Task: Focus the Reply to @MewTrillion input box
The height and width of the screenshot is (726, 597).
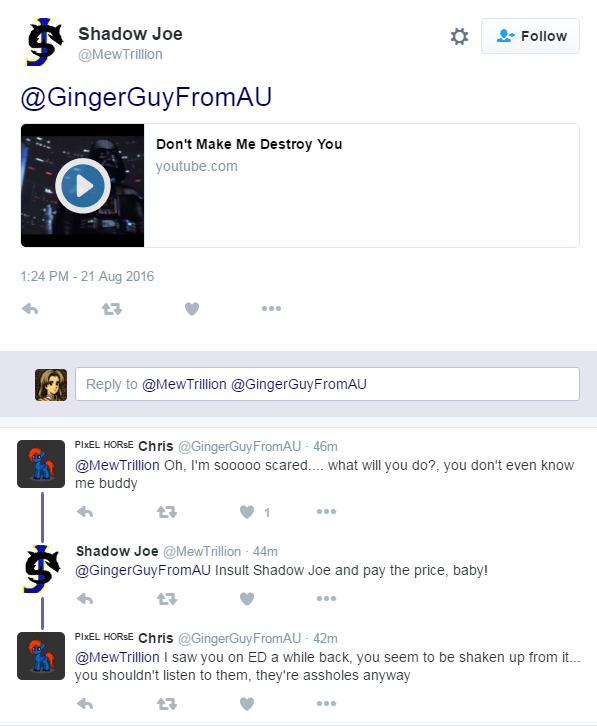Action: (x=327, y=384)
